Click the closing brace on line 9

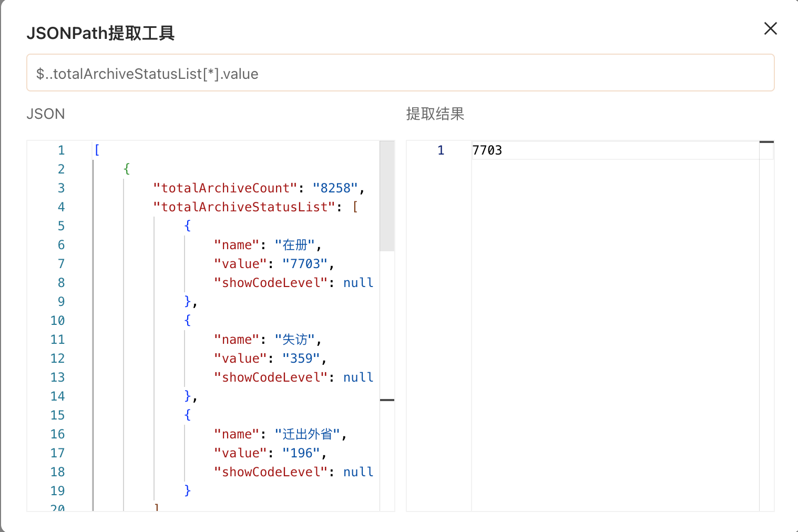point(188,302)
